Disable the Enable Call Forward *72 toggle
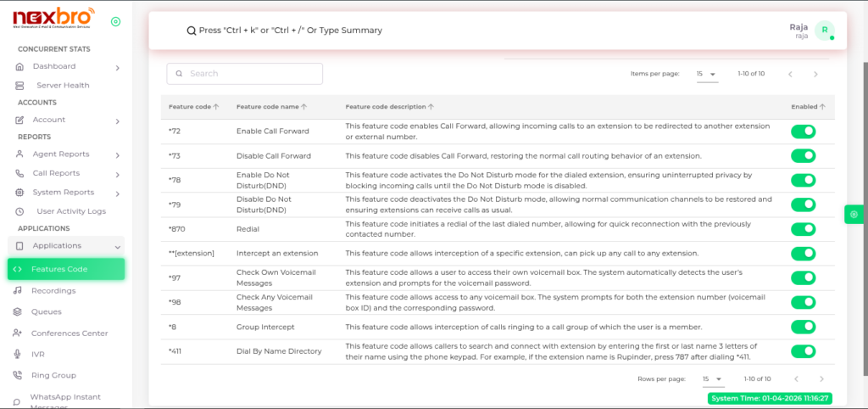Viewport: 868px width, 409px height. tap(803, 132)
